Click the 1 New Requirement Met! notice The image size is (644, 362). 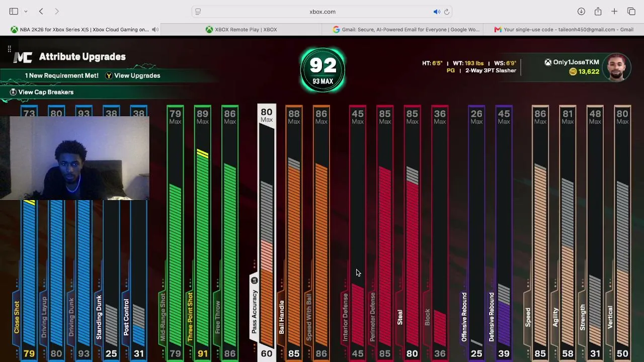click(62, 75)
